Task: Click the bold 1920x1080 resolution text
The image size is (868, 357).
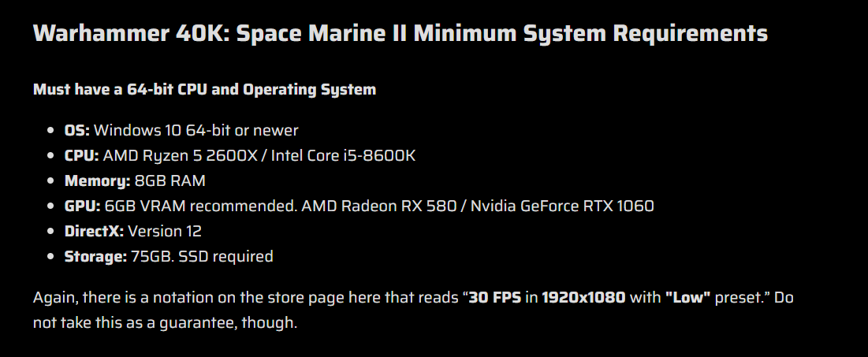Action: [583, 298]
